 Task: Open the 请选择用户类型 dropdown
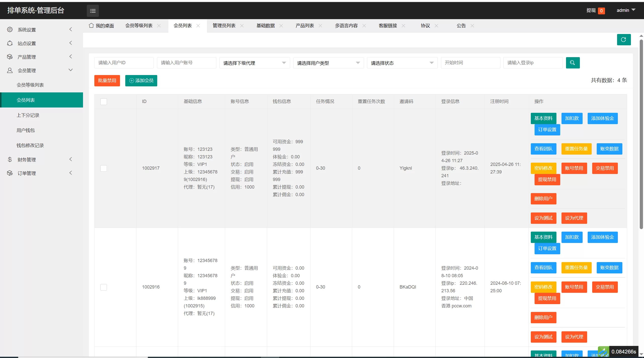point(328,63)
